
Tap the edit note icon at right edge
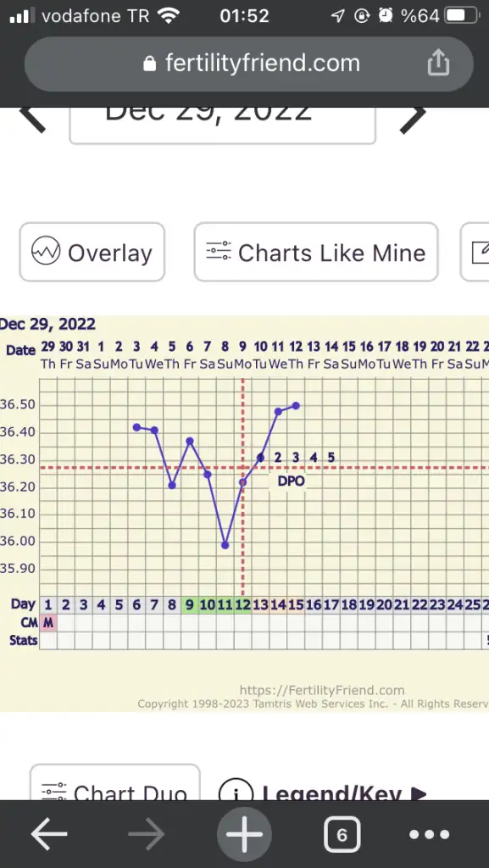pos(479,253)
